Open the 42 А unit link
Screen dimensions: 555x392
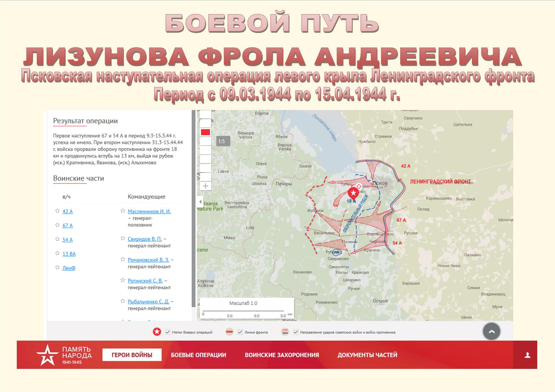[x=67, y=211]
